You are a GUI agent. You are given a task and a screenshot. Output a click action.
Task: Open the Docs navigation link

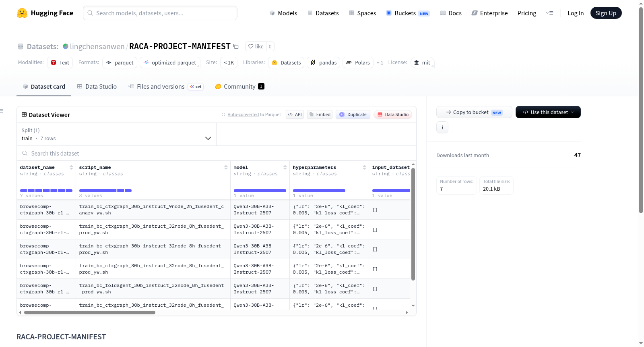[451, 13]
